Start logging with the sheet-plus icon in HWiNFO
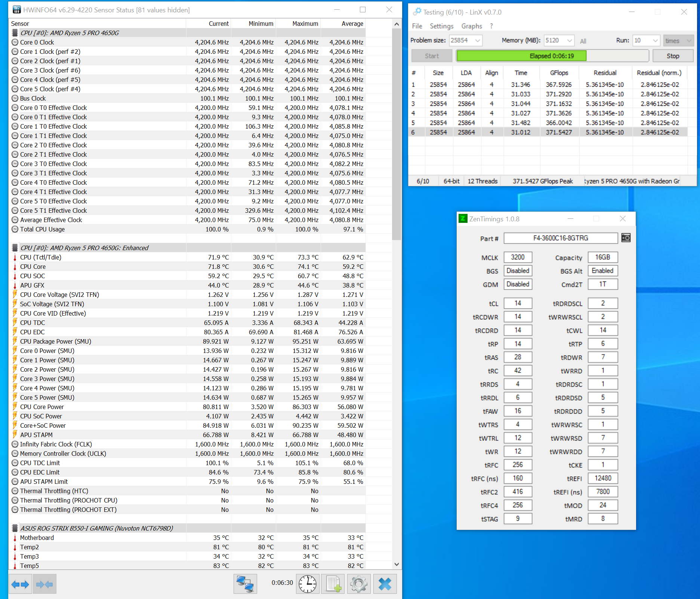Screen dimensions: 700x599 [x=333, y=584]
